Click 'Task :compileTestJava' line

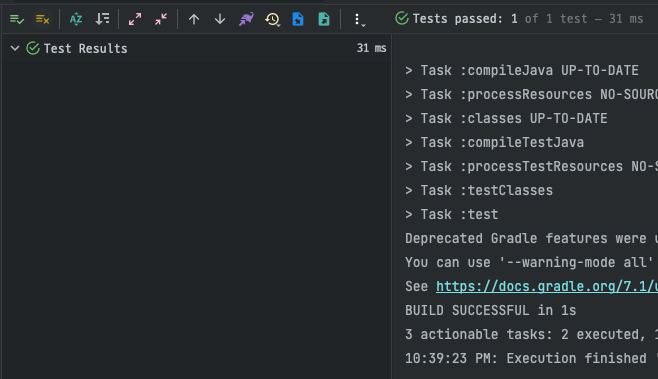(494, 142)
